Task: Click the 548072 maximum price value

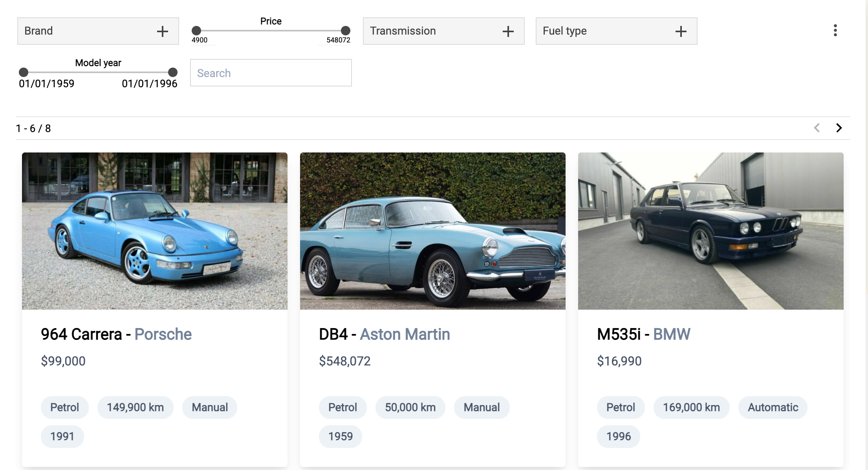Action: coord(338,40)
